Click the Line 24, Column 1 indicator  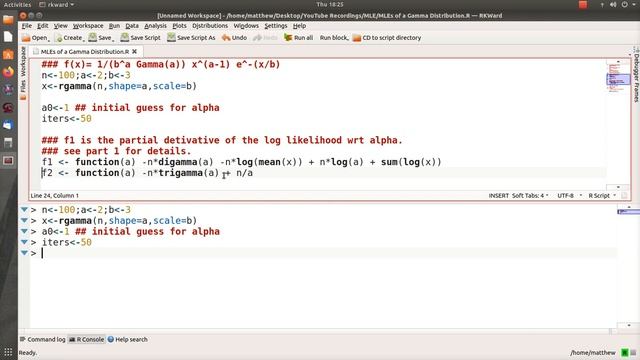pyautogui.click(x=55, y=196)
